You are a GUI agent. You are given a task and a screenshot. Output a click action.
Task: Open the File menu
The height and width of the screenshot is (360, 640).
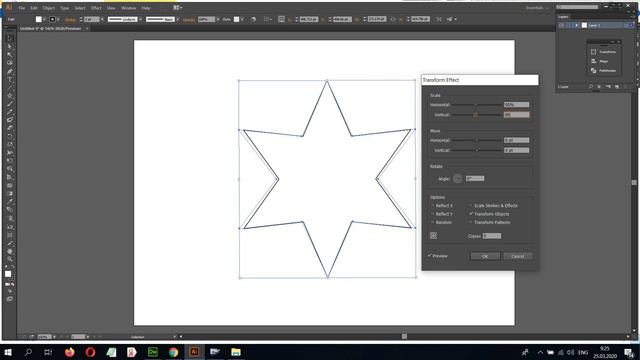[22, 8]
